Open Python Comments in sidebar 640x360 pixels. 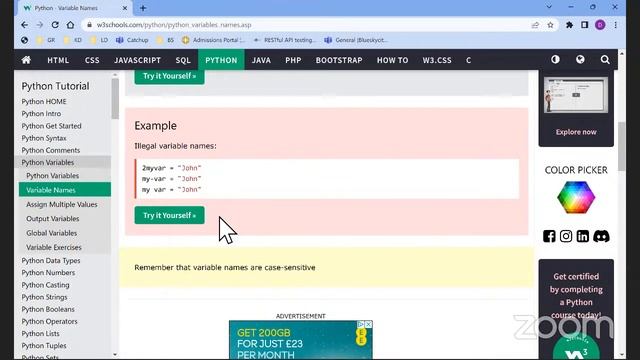pos(51,150)
